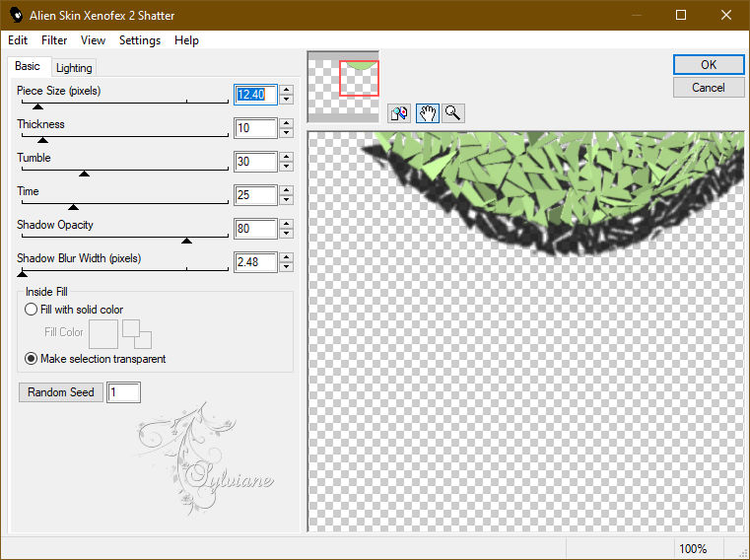Viewport: 750px width, 560px height.
Task: Open the Help menu
Action: 186,40
